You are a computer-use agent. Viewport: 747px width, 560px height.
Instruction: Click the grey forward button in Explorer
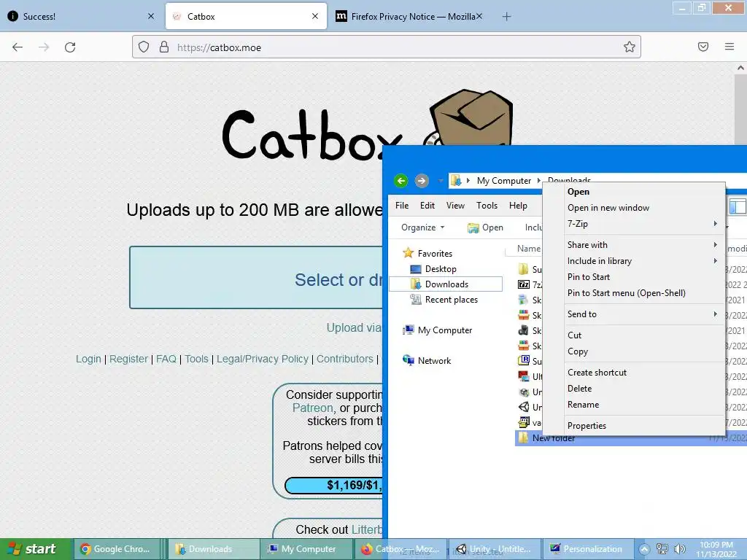tap(421, 181)
